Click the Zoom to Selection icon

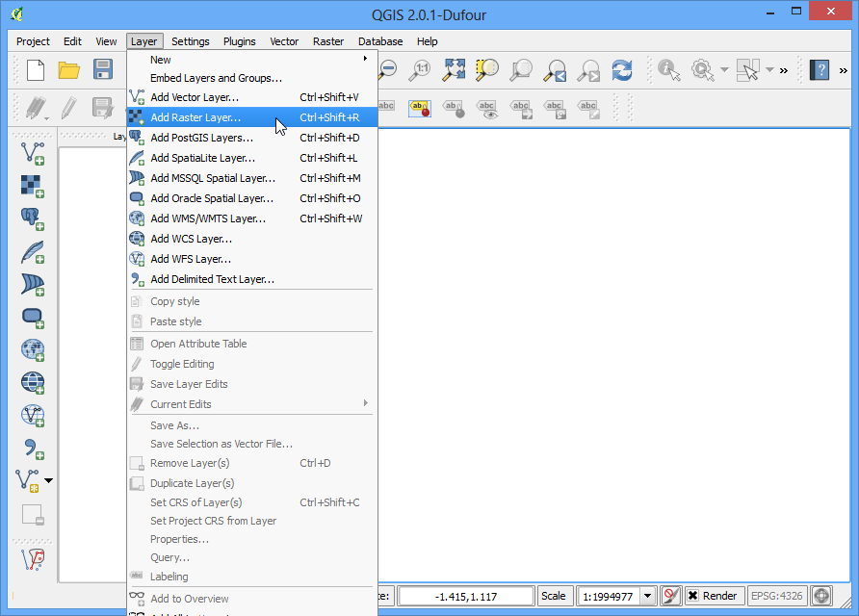(x=487, y=70)
